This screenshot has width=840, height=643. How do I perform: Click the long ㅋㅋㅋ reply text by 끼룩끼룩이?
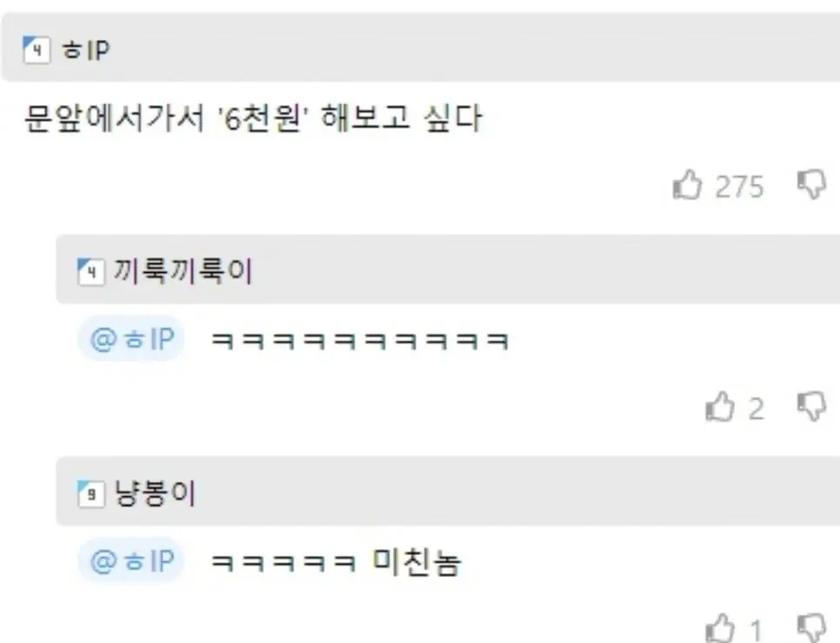[360, 341]
